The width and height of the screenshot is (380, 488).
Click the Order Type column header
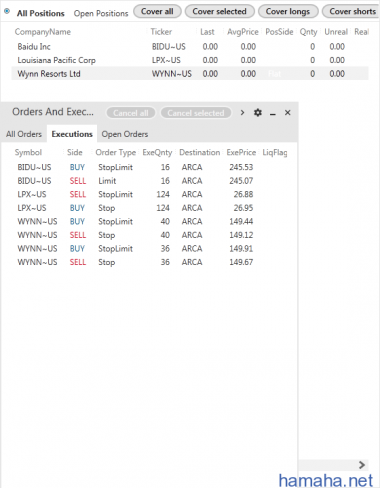tap(116, 153)
